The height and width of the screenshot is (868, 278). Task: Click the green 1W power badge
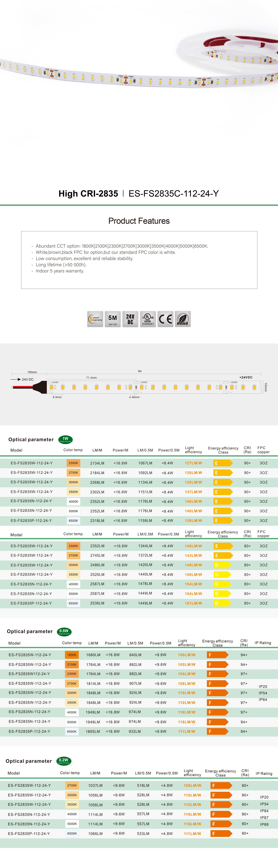[65, 439]
